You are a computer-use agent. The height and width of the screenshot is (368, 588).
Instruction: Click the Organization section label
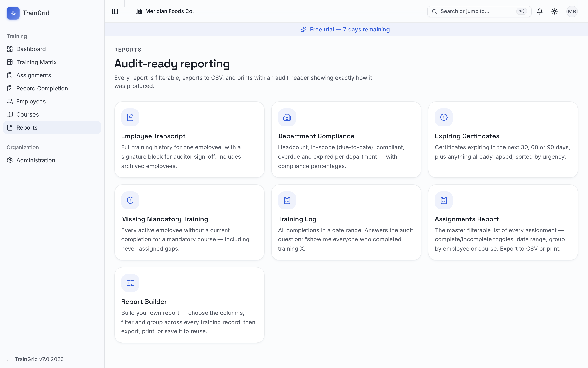[23, 147]
